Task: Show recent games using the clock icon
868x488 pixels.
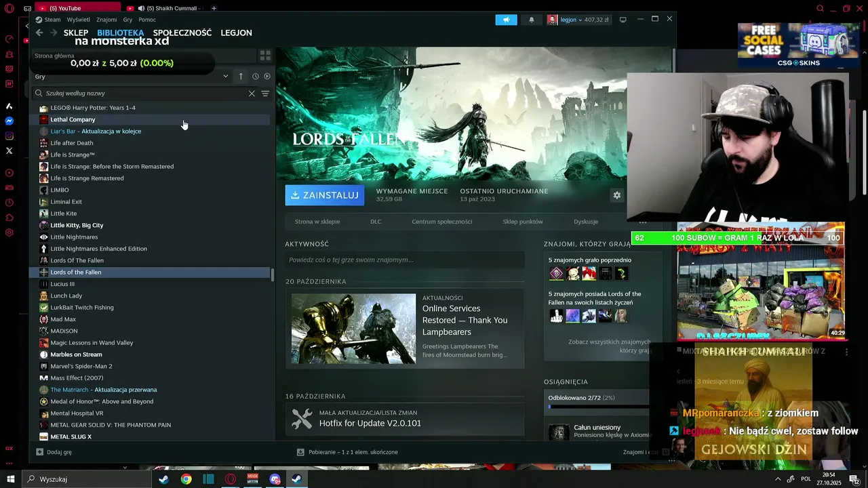Action: [256, 77]
